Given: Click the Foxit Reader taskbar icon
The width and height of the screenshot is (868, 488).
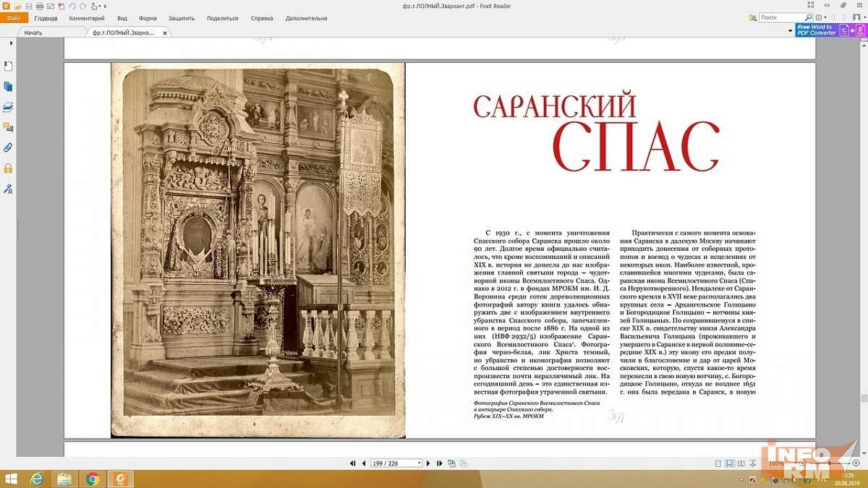Looking at the screenshot, I should 120,479.
